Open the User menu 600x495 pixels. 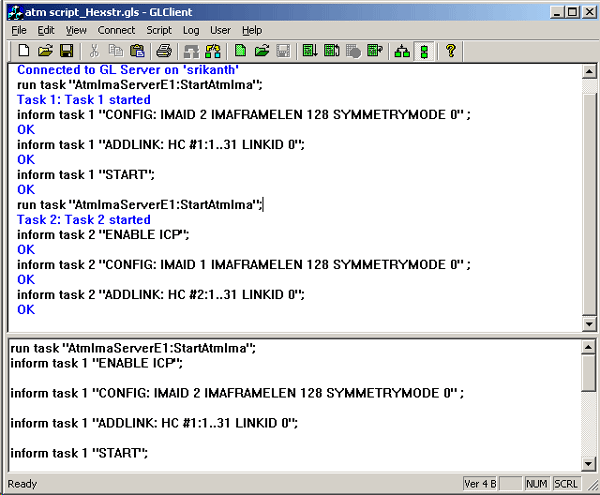tap(220, 30)
